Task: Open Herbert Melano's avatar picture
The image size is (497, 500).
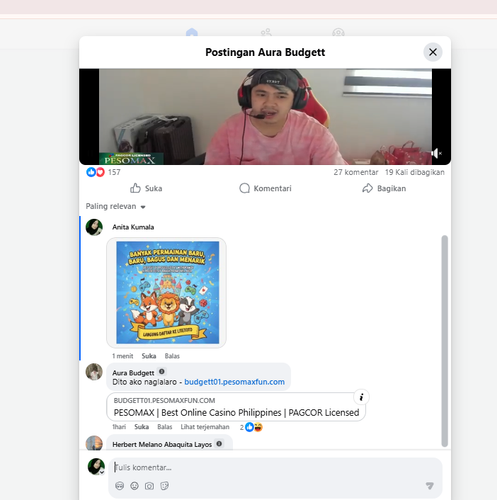Action: (x=94, y=443)
